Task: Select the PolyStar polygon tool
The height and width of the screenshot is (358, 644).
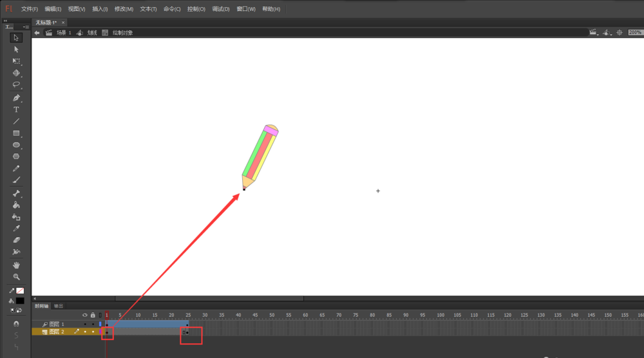Action: pyautogui.click(x=16, y=156)
